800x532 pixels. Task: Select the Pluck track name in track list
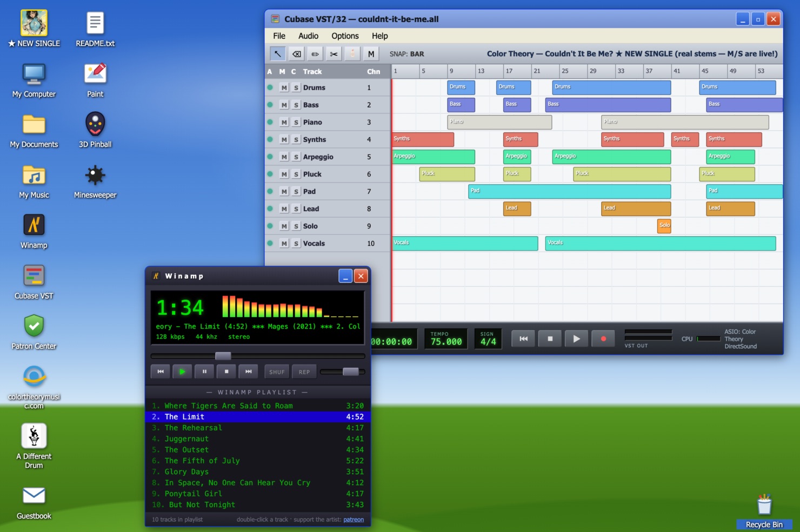[x=312, y=174]
